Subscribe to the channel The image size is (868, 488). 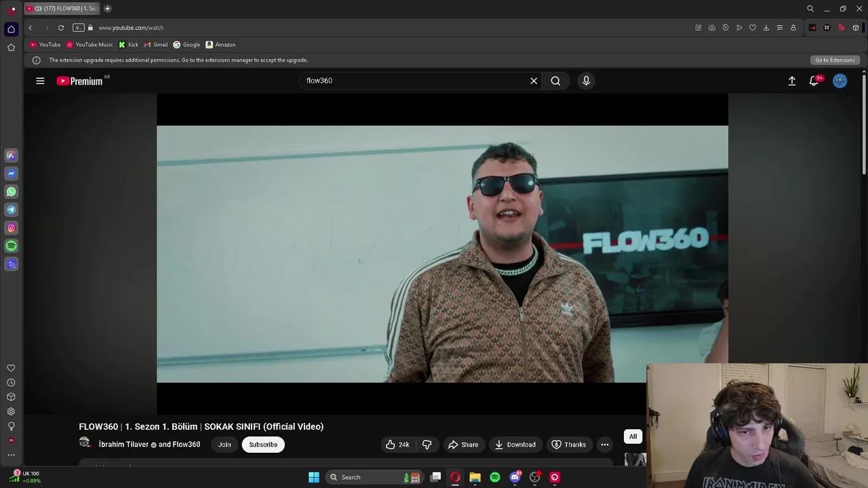pos(263,445)
